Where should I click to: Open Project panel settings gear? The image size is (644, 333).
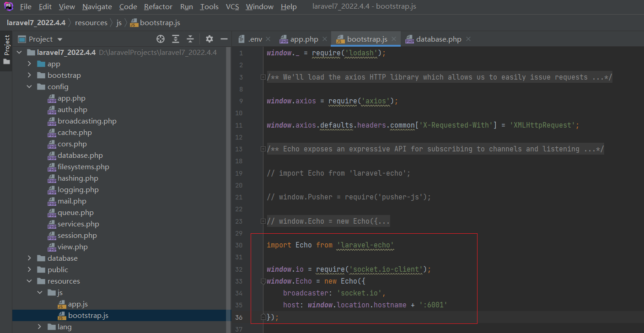coord(209,39)
